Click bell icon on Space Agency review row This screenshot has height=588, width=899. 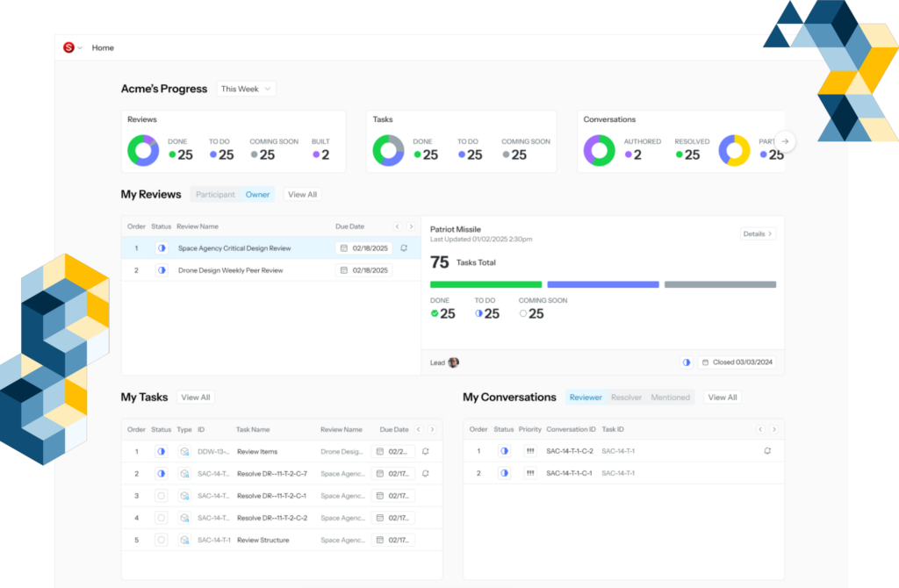(404, 248)
